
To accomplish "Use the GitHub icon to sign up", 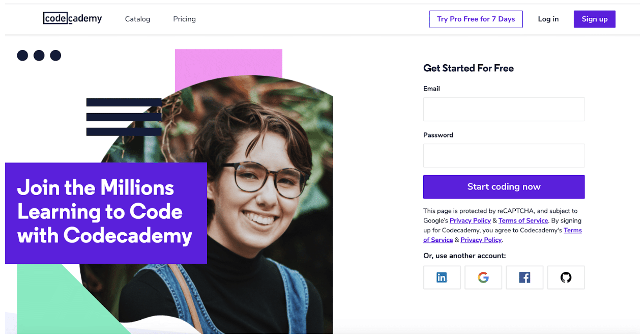I will pos(566,277).
